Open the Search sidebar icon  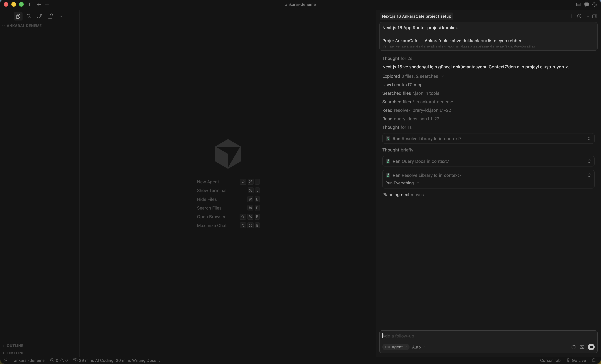[29, 16]
